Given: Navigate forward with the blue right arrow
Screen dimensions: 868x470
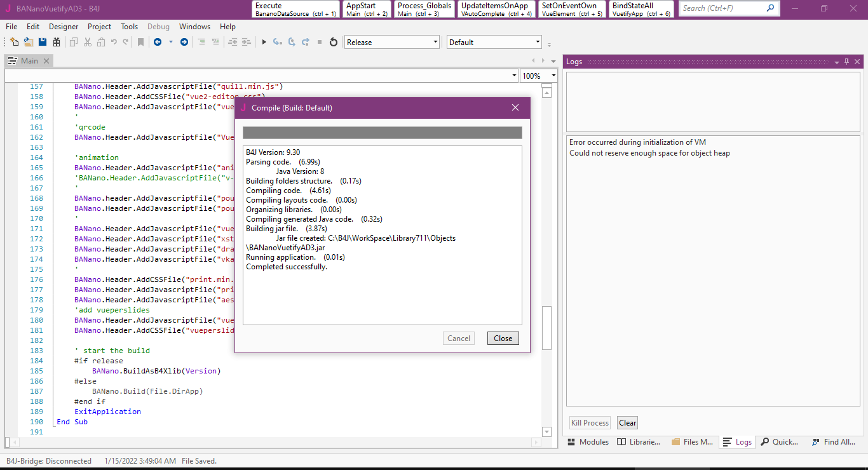Looking at the screenshot, I should point(184,43).
